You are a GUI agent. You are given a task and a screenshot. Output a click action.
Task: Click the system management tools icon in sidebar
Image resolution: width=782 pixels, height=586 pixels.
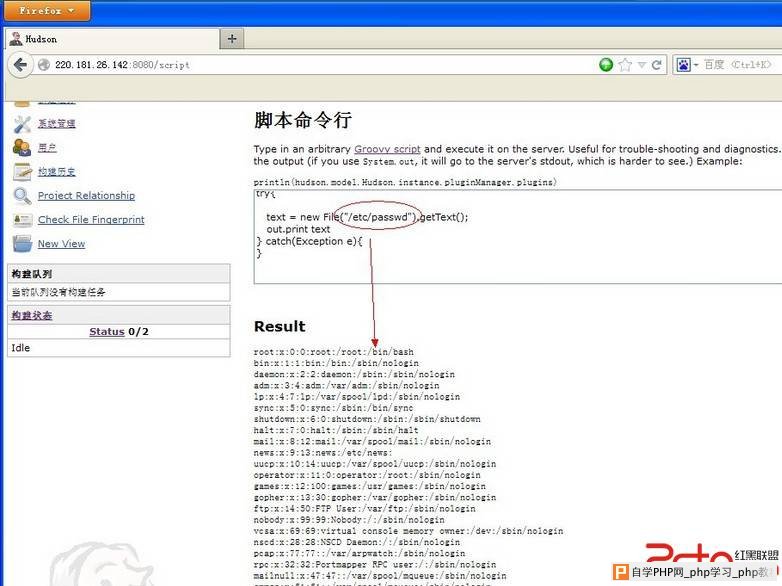22,124
